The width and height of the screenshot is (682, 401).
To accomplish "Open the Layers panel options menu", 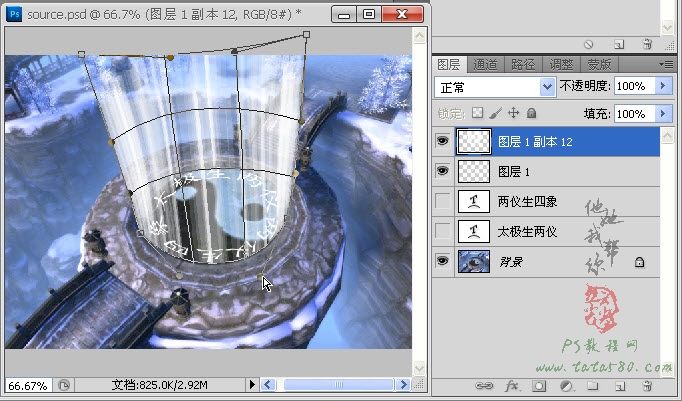I will pyautogui.click(x=666, y=64).
